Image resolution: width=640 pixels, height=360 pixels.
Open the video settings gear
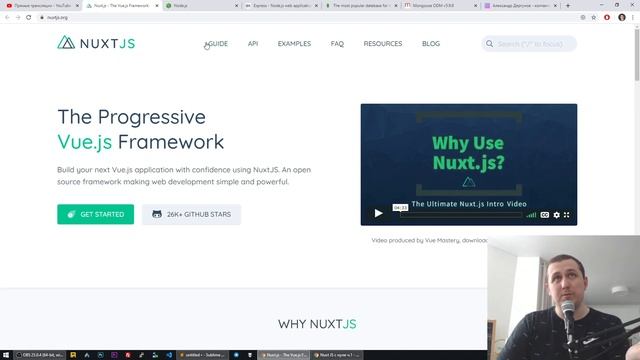(556, 215)
